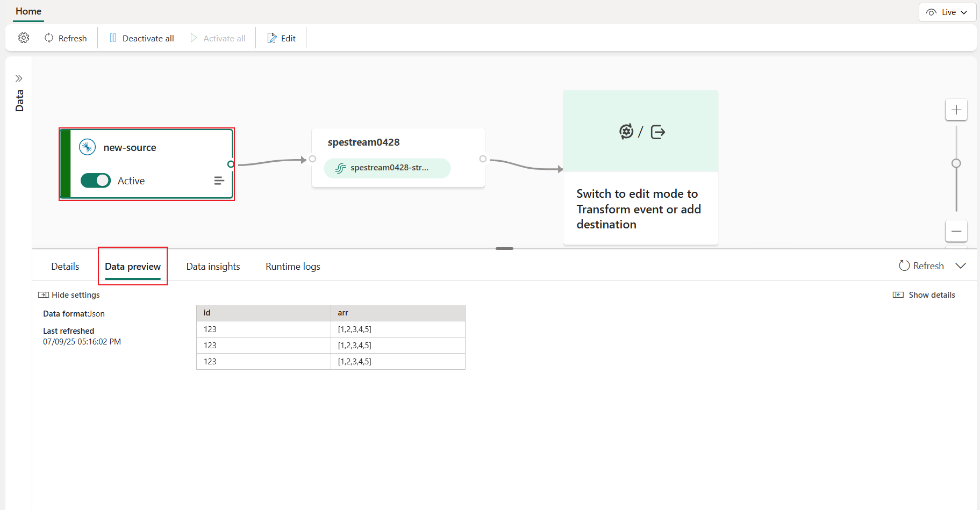The width and height of the screenshot is (980, 510).
Task: Click the Refresh icon in top toolbar
Action: pyautogui.click(x=49, y=38)
